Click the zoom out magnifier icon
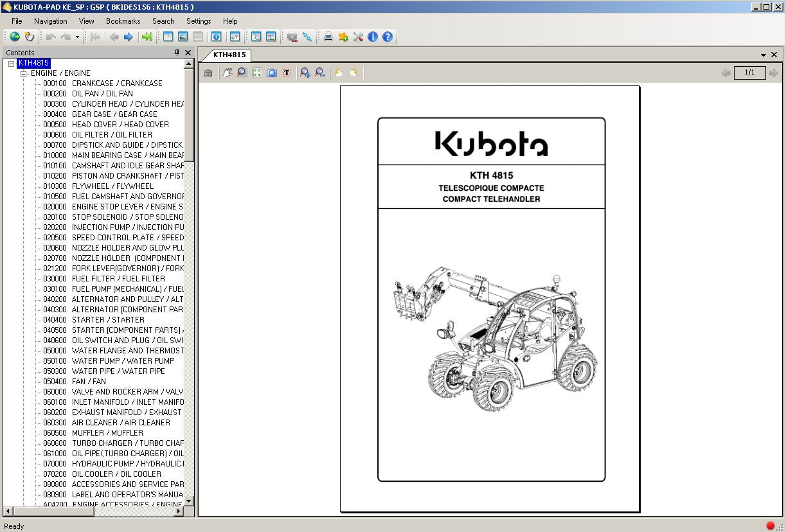Screen dimensions: 786x532 319,73
